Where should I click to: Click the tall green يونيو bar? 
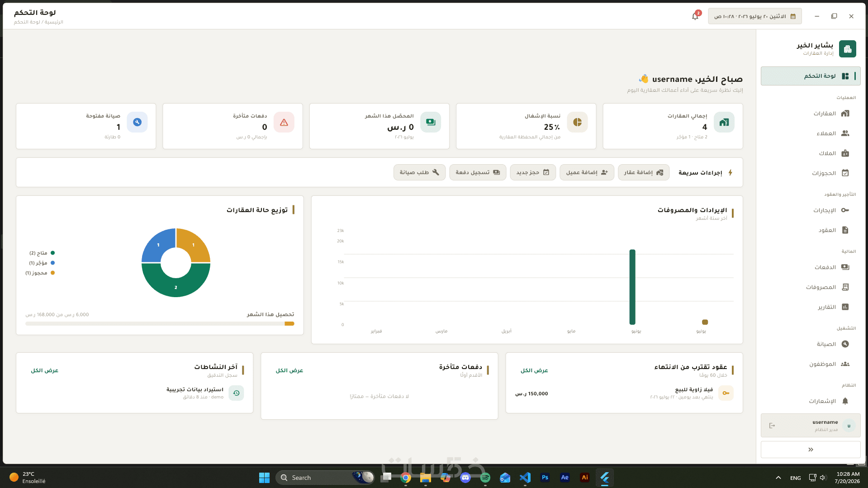632,287
